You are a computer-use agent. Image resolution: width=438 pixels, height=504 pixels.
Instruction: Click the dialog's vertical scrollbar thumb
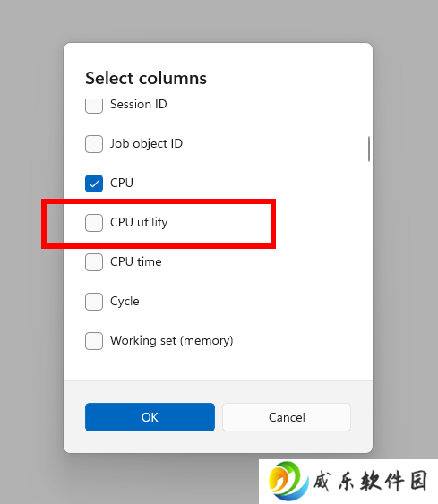(x=369, y=149)
